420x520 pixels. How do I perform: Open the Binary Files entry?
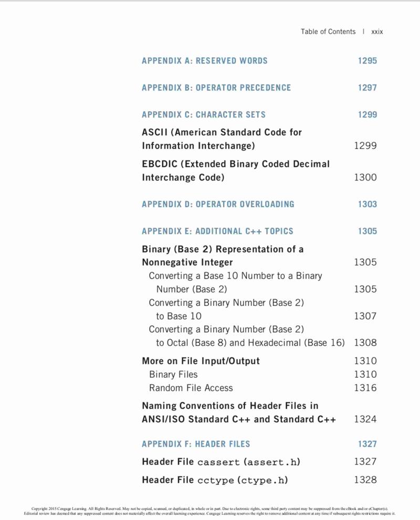click(173, 375)
